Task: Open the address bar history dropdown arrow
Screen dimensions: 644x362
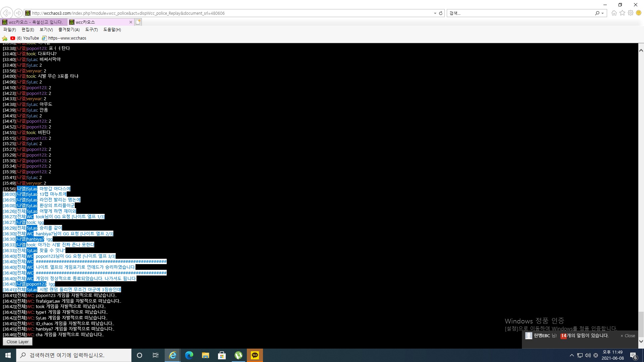Action: (435, 13)
